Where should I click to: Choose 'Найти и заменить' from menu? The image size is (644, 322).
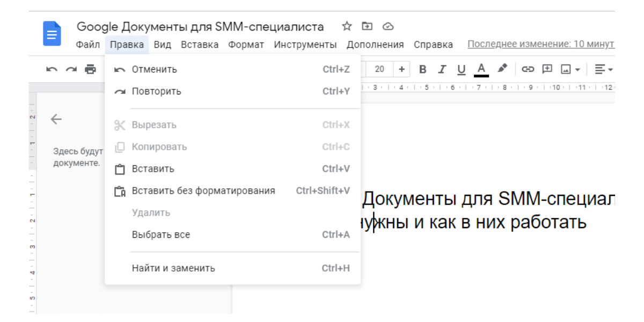[x=173, y=268]
